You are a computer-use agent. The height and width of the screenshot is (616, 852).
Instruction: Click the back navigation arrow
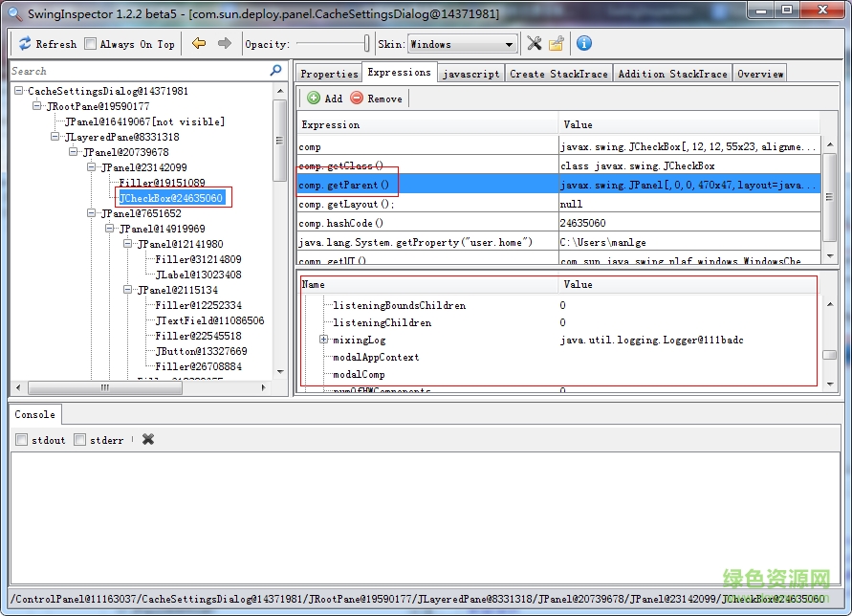click(197, 43)
